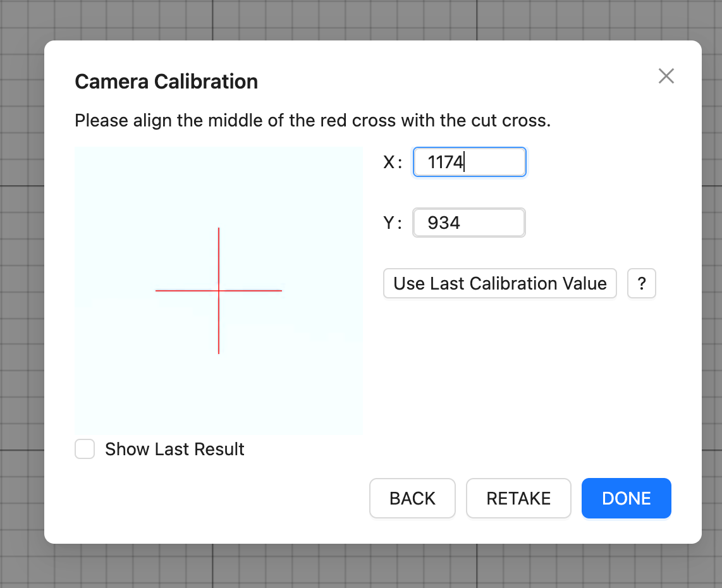Image resolution: width=722 pixels, height=588 pixels.
Task: Finish calibration with the DONE button
Action: tap(627, 498)
